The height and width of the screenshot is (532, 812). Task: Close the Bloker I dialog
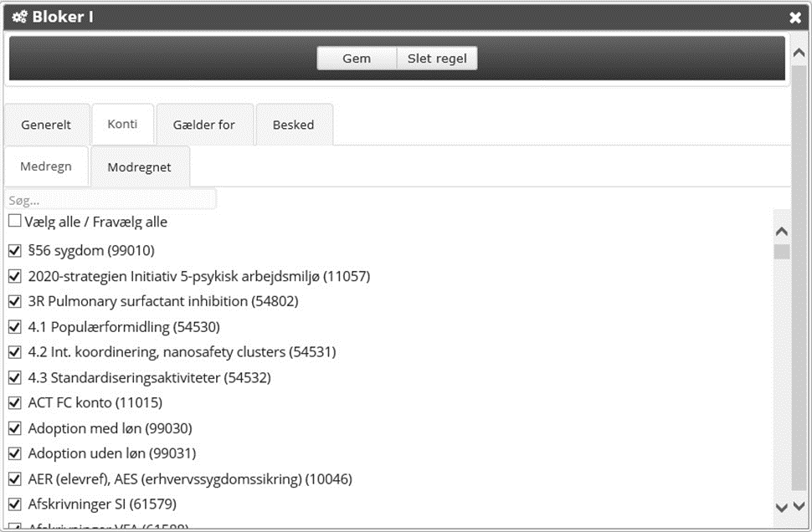794,18
